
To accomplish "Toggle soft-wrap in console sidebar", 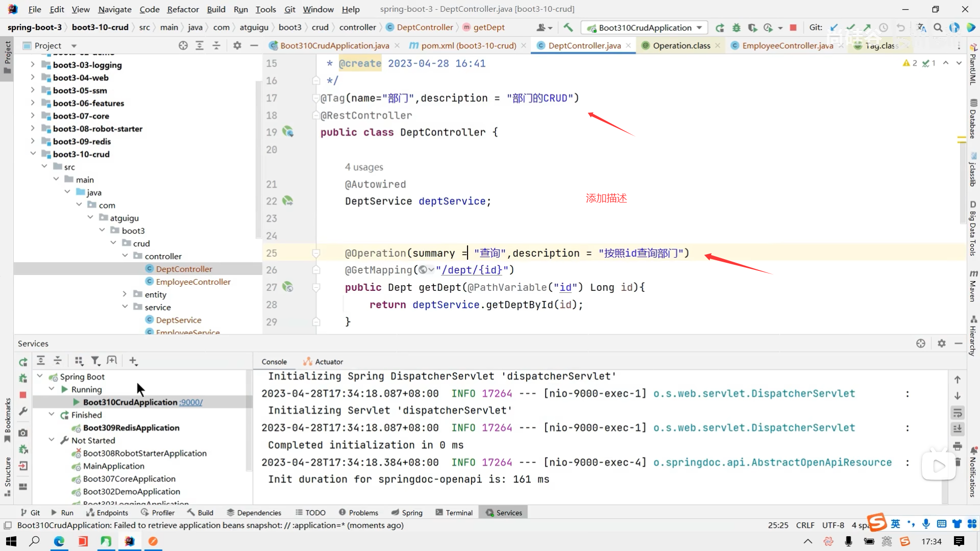I will coord(958,412).
